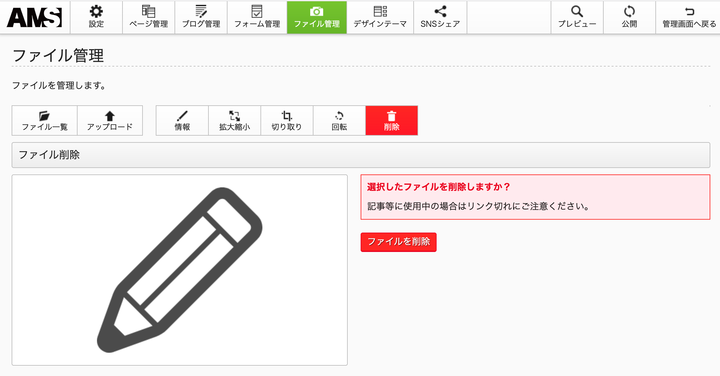
Task: Click ファイルを管理します。 description text
Action: (59, 85)
